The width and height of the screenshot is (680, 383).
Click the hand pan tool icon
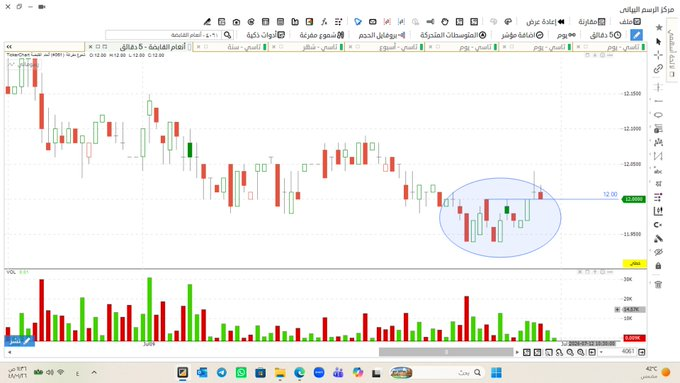coord(445,22)
